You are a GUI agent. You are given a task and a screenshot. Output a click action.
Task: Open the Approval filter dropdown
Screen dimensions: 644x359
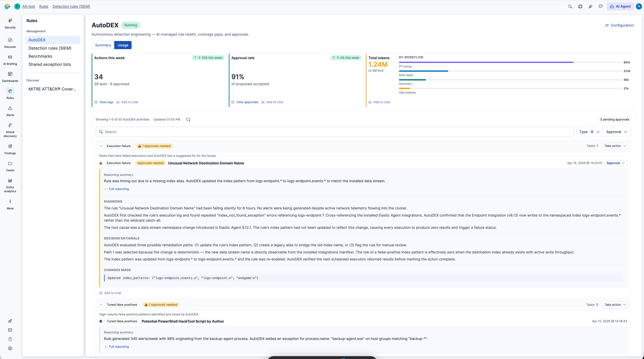coord(617,132)
